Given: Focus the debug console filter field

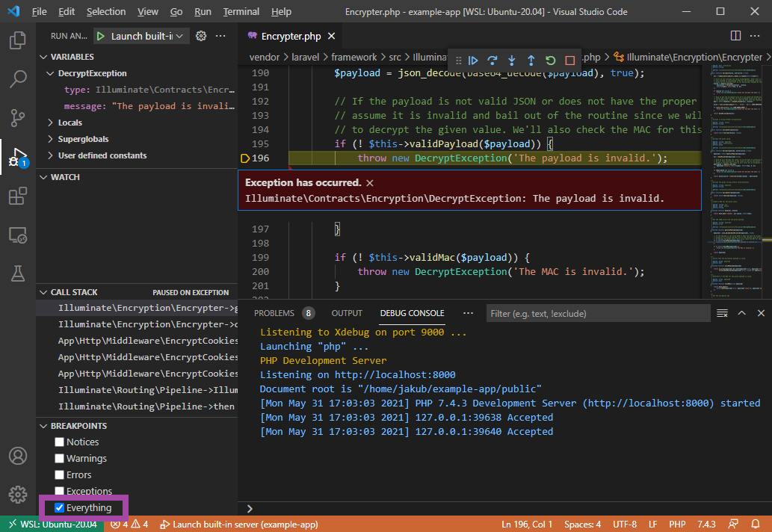Looking at the screenshot, I should (598, 314).
